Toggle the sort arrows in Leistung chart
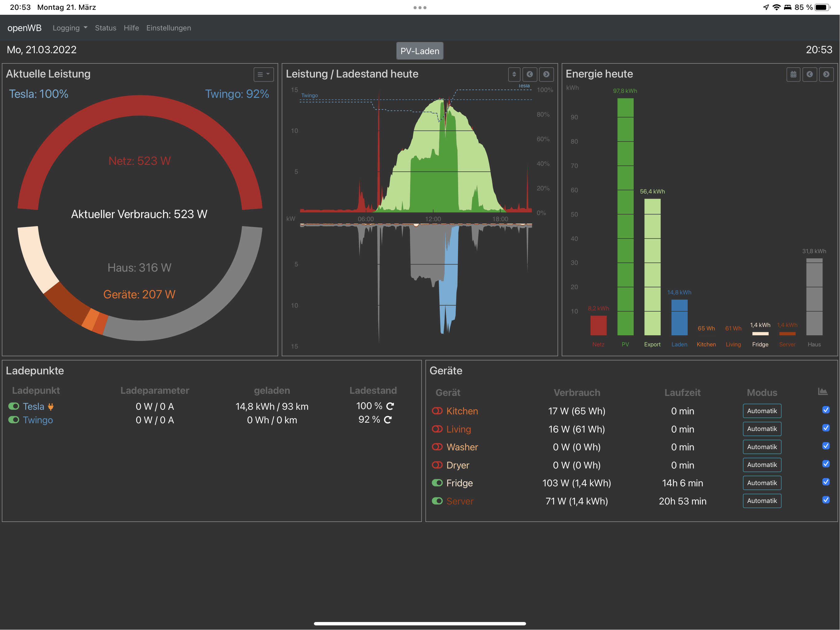 pyautogui.click(x=514, y=74)
